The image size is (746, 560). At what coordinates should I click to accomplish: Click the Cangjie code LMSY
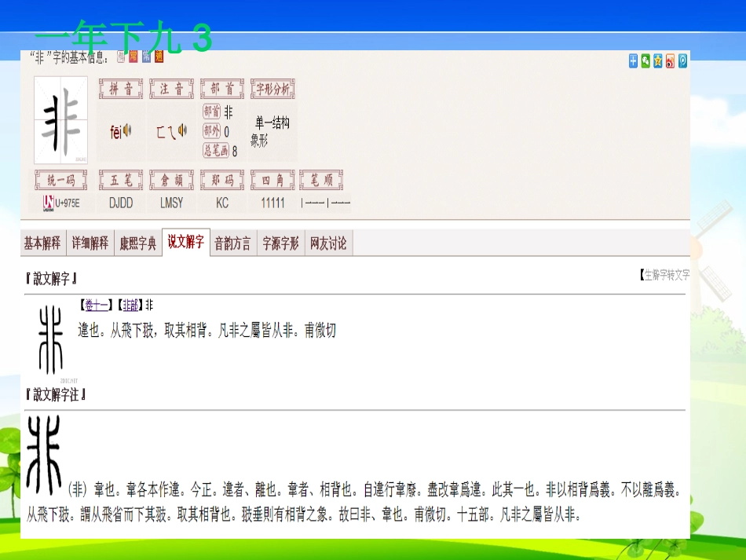(171, 203)
